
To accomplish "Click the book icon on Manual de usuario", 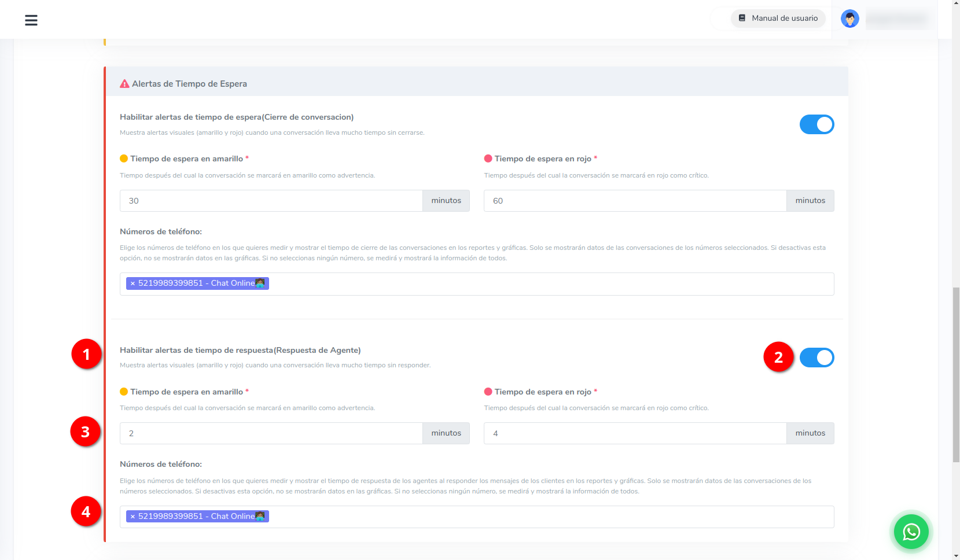I will (x=741, y=18).
